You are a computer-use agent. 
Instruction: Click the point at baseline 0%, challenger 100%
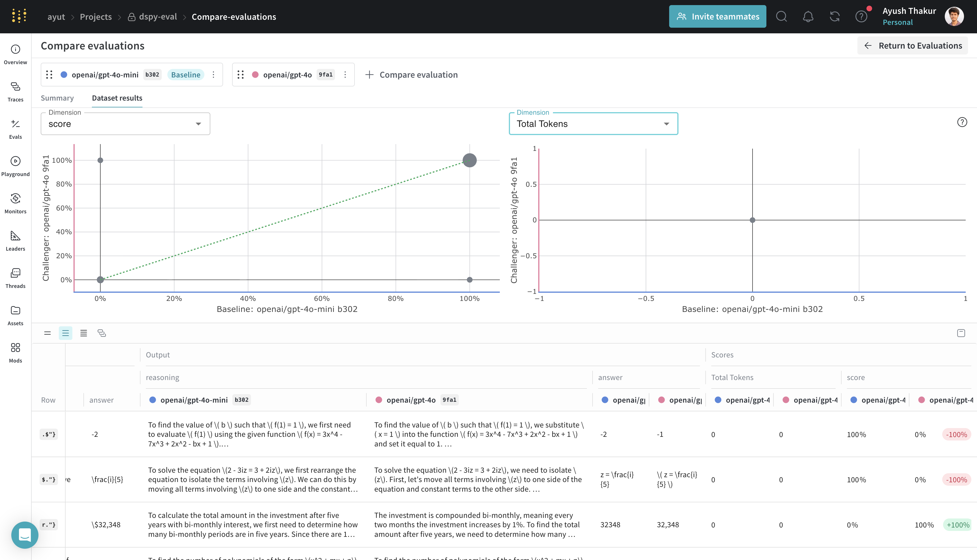(100, 160)
